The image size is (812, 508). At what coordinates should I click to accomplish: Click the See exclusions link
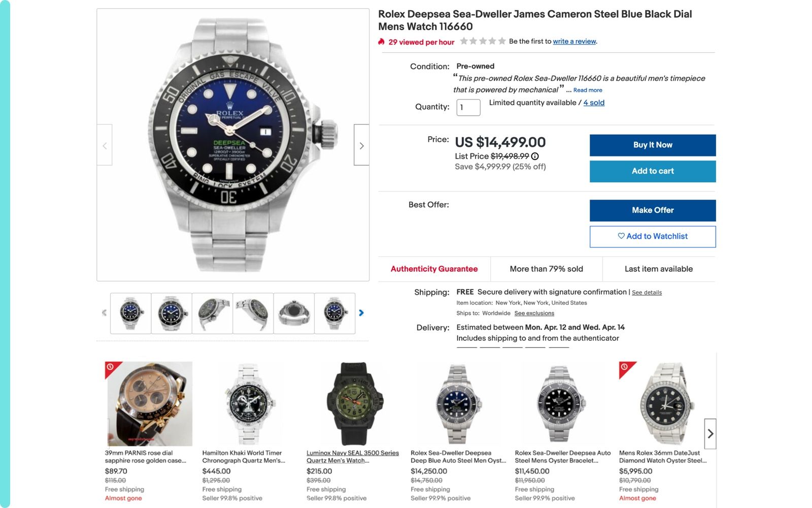coord(534,313)
